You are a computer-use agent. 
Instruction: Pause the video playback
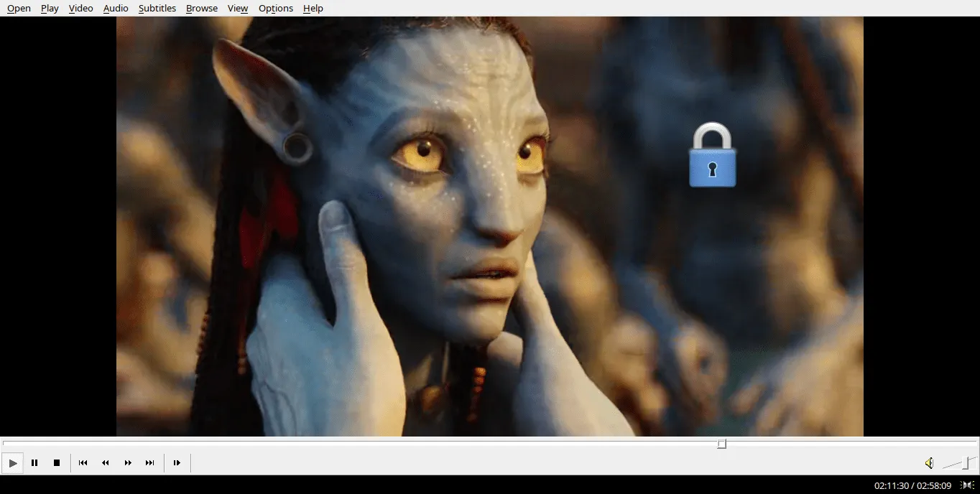point(34,463)
